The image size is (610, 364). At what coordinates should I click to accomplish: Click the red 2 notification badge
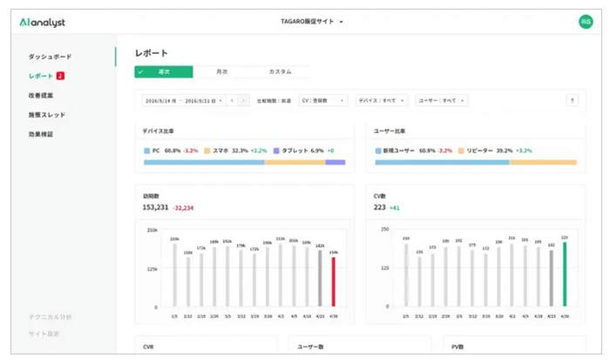click(60, 76)
